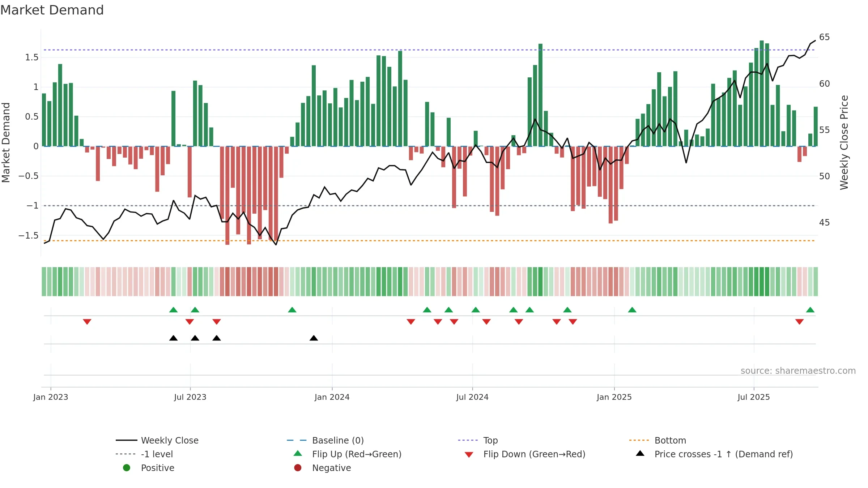Open the source: sharemaestro.com text

click(x=798, y=371)
